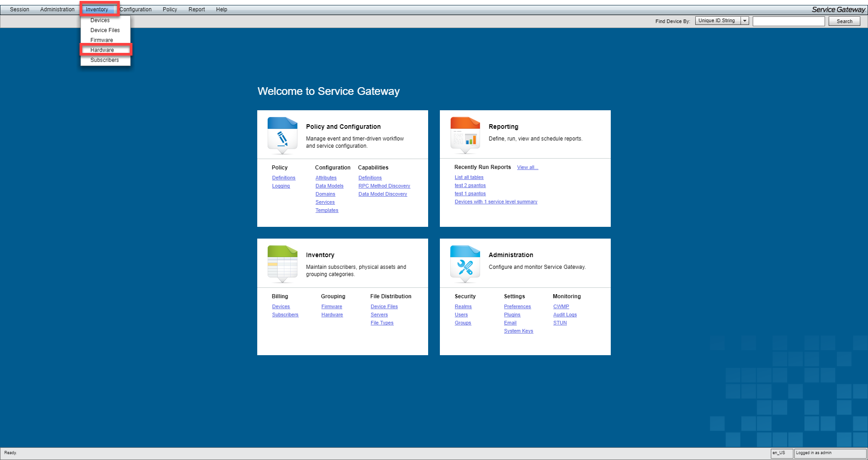Open System Keys settings link
The image size is (868, 460).
[518, 331]
